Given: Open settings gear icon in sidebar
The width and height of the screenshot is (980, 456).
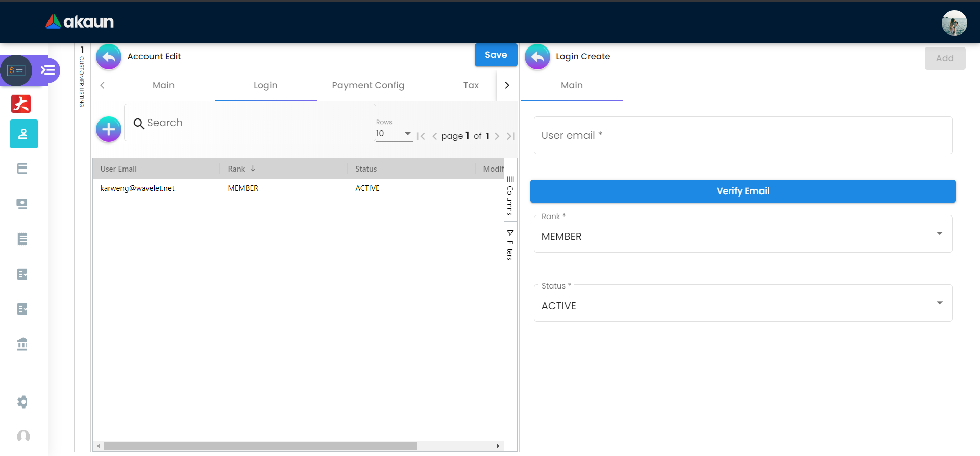Looking at the screenshot, I should point(22,402).
